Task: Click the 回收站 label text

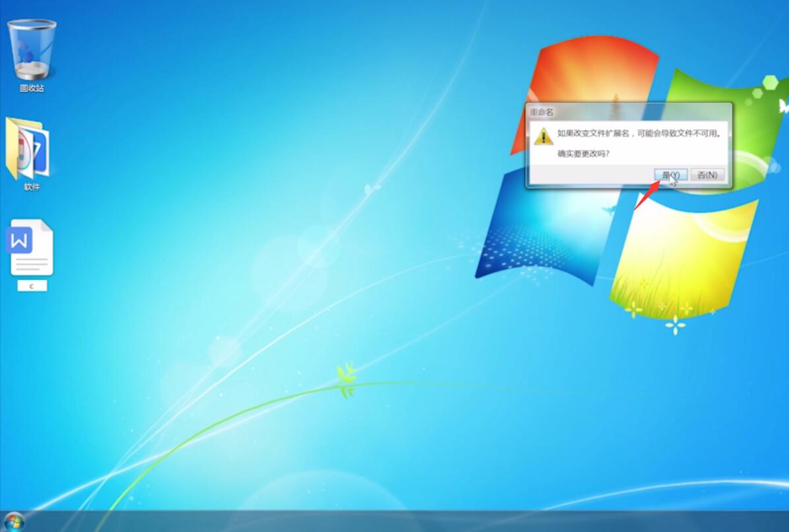Action: point(32,88)
